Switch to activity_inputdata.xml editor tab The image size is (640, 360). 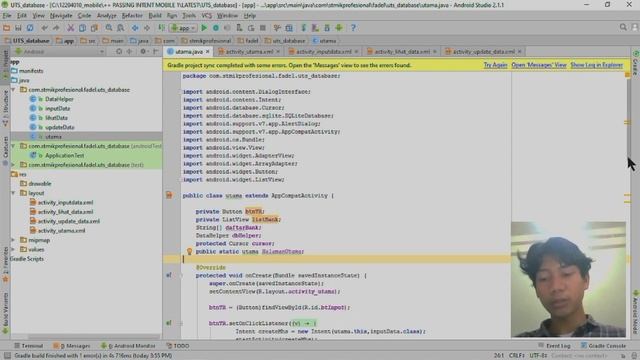pos(323,52)
